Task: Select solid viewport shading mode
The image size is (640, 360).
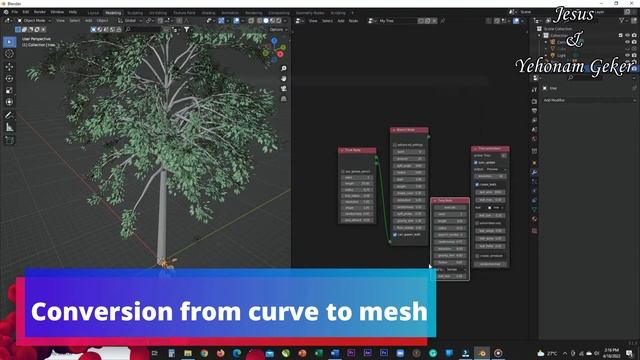Action: (266, 20)
